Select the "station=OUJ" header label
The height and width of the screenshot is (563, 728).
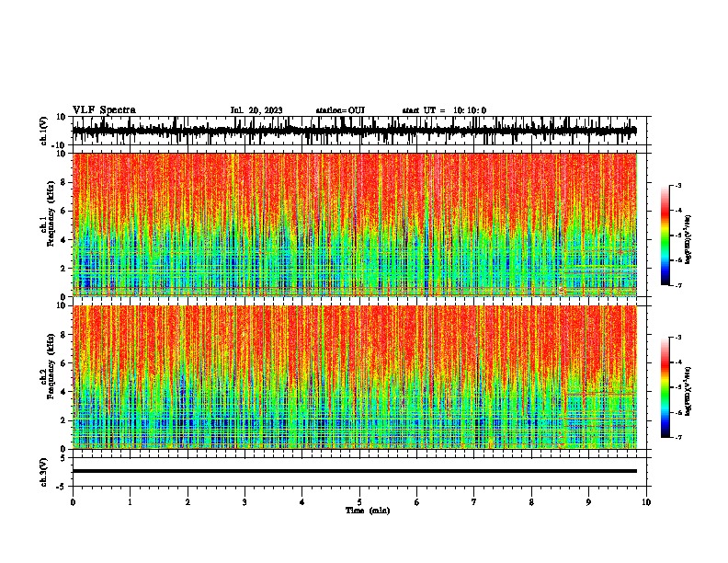[340, 110]
